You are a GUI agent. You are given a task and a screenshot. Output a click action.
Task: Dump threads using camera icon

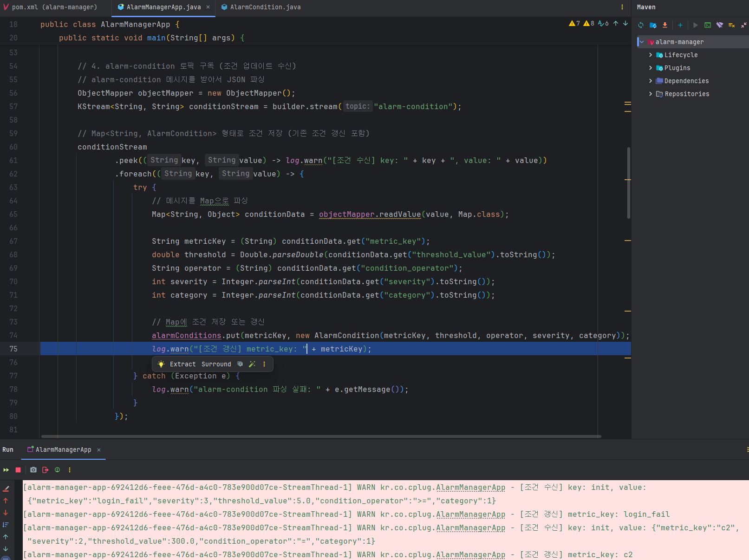click(x=33, y=470)
